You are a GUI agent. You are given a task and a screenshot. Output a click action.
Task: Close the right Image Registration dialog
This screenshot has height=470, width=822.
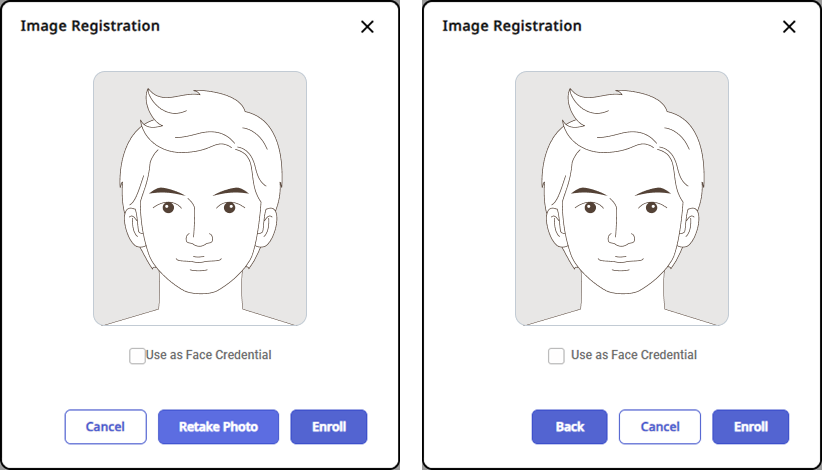click(x=789, y=27)
